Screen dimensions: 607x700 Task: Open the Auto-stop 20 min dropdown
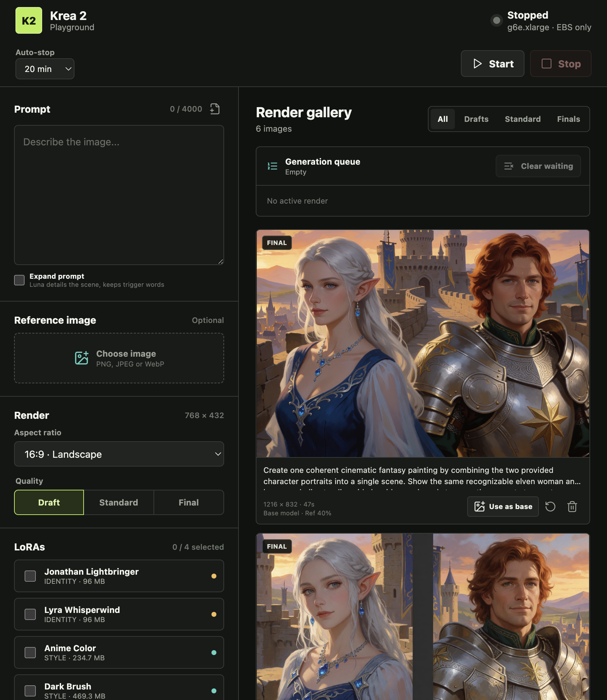click(45, 69)
